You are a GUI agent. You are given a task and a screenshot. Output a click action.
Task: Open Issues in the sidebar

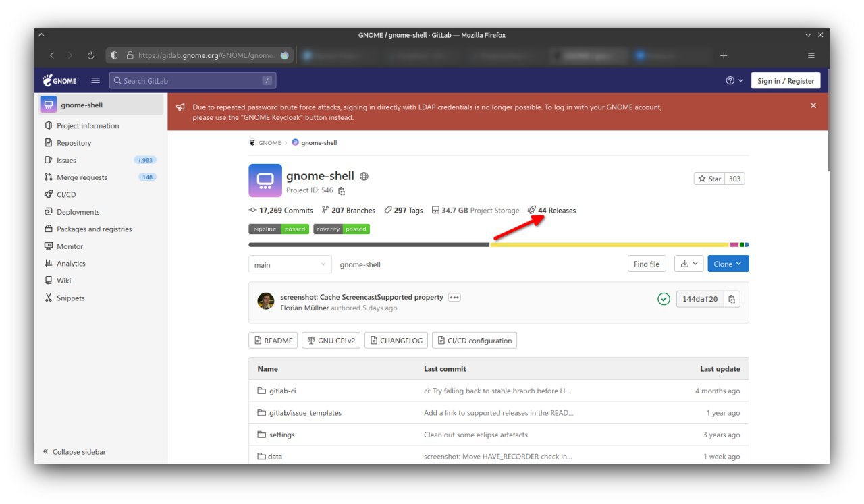click(x=66, y=160)
